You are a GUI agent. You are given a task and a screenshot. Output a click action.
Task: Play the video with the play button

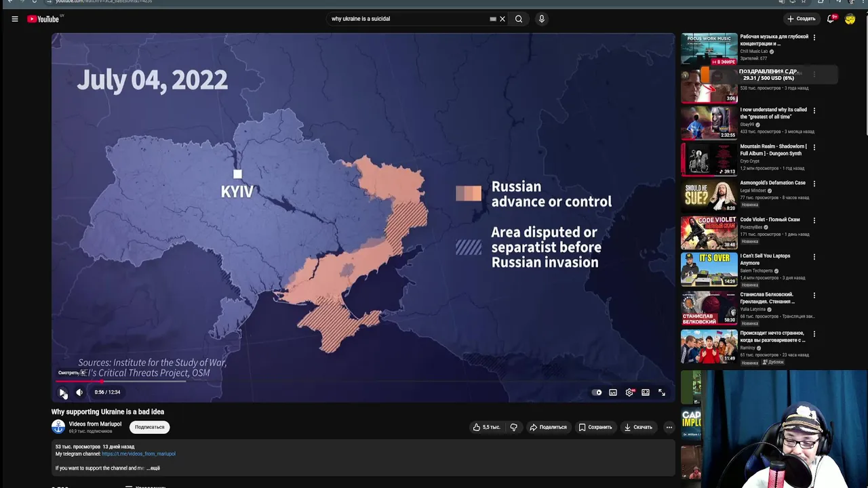click(x=62, y=392)
